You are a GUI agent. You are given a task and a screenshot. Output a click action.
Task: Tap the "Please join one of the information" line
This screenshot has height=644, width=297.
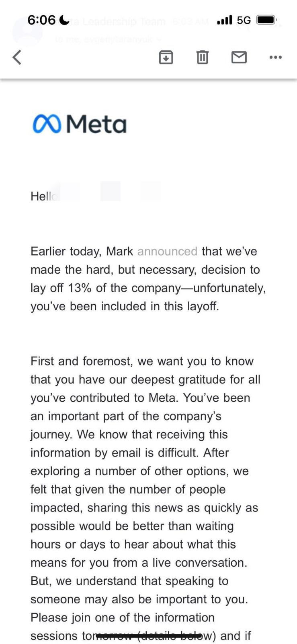tap(123, 617)
